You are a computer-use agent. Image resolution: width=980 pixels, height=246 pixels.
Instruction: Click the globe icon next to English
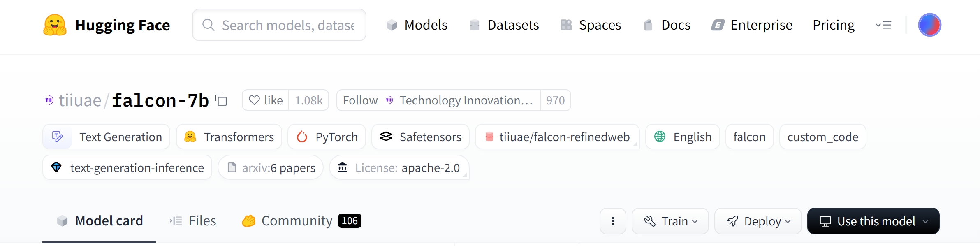pyautogui.click(x=660, y=137)
